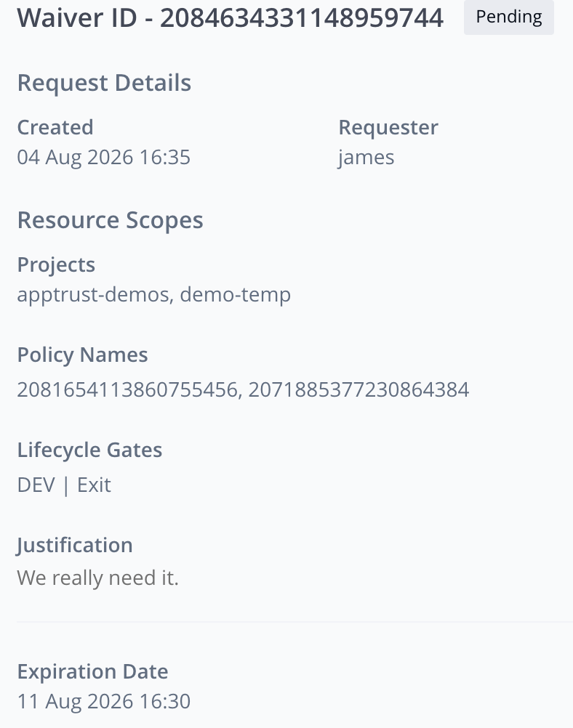Click the Created label
This screenshot has width=573, height=728.
tap(55, 127)
